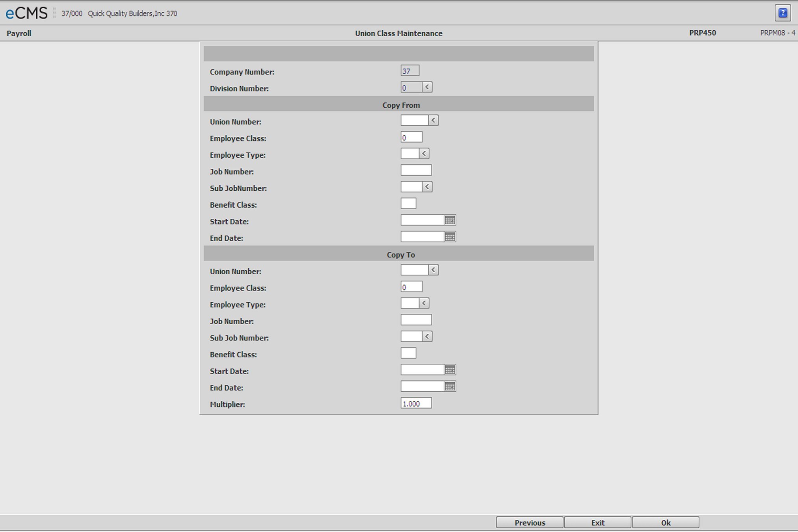Focus Copy From Job Number field
The width and height of the screenshot is (798, 532).
tap(416, 170)
